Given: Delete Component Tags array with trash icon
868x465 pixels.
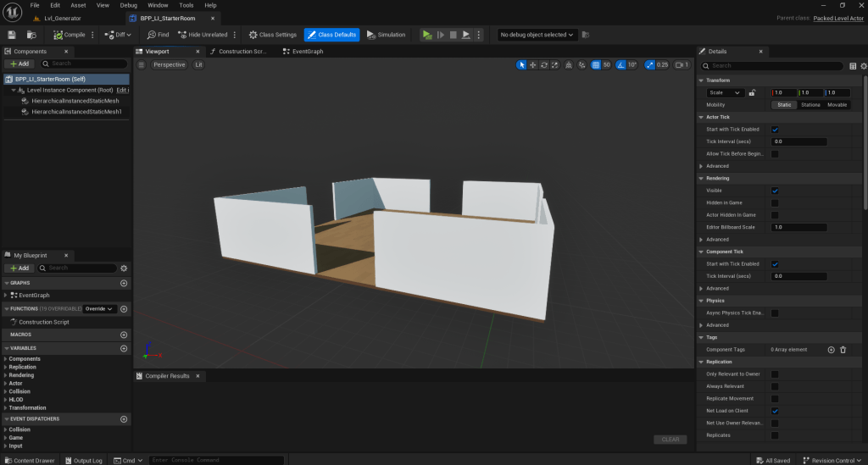Looking at the screenshot, I should [x=843, y=349].
